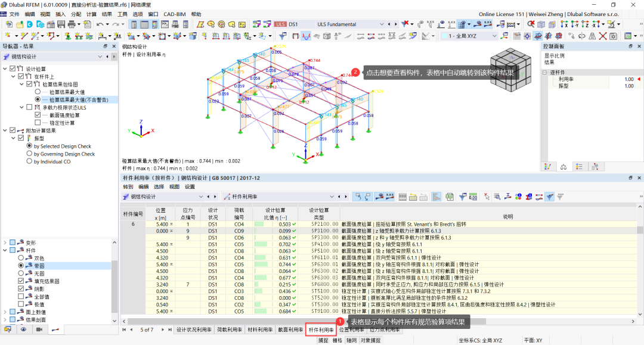Image resolution: width=644 pixels, height=345 pixels.
Task: Click the balance scale icon in control panel
Action: click(x=563, y=167)
